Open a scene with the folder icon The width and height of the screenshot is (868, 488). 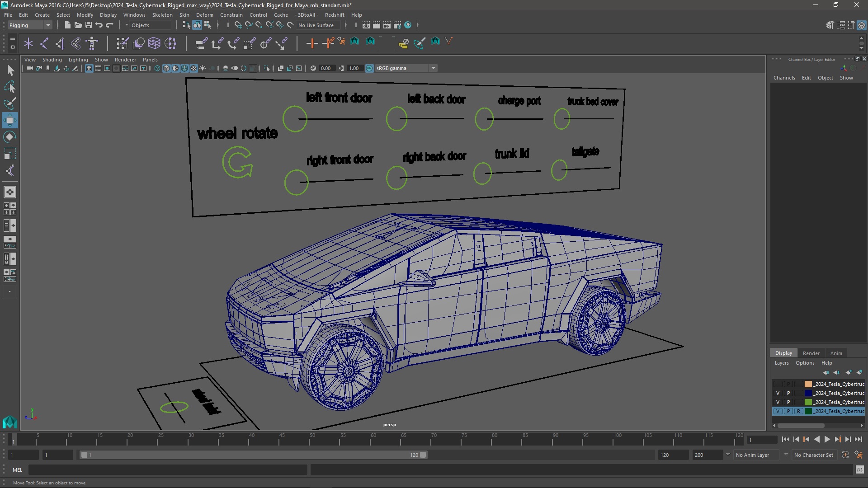[x=78, y=25]
